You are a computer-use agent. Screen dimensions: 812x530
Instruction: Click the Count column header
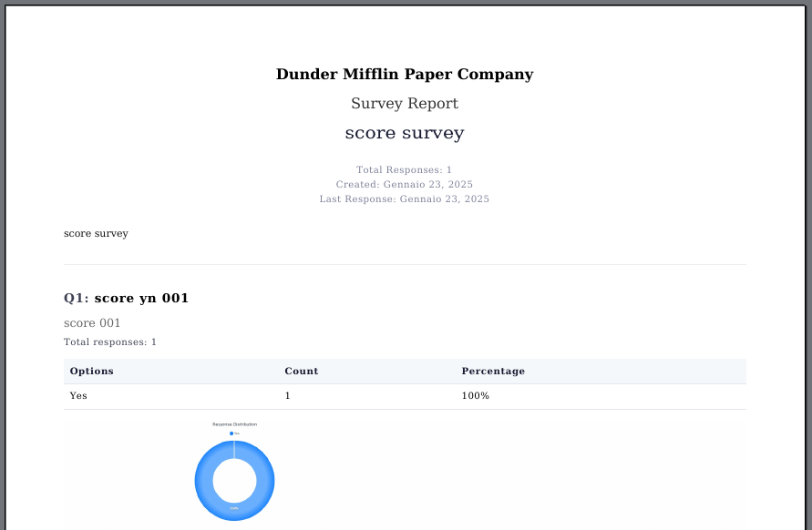pyautogui.click(x=302, y=372)
